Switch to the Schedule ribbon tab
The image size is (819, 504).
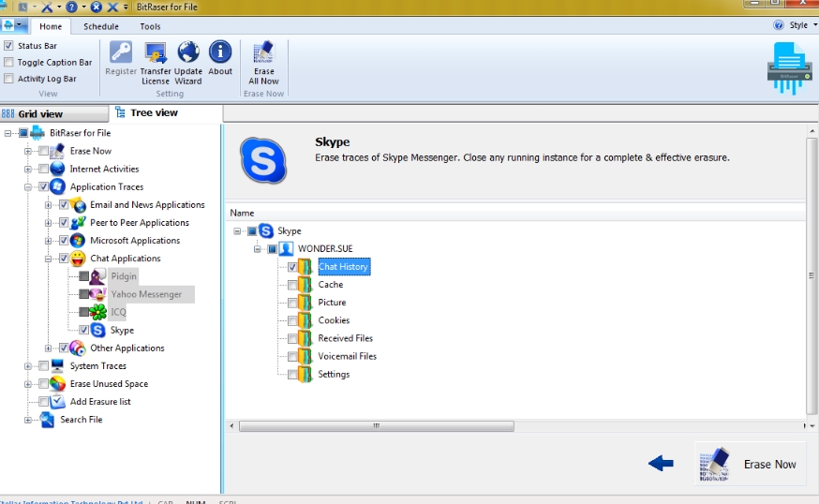101,26
